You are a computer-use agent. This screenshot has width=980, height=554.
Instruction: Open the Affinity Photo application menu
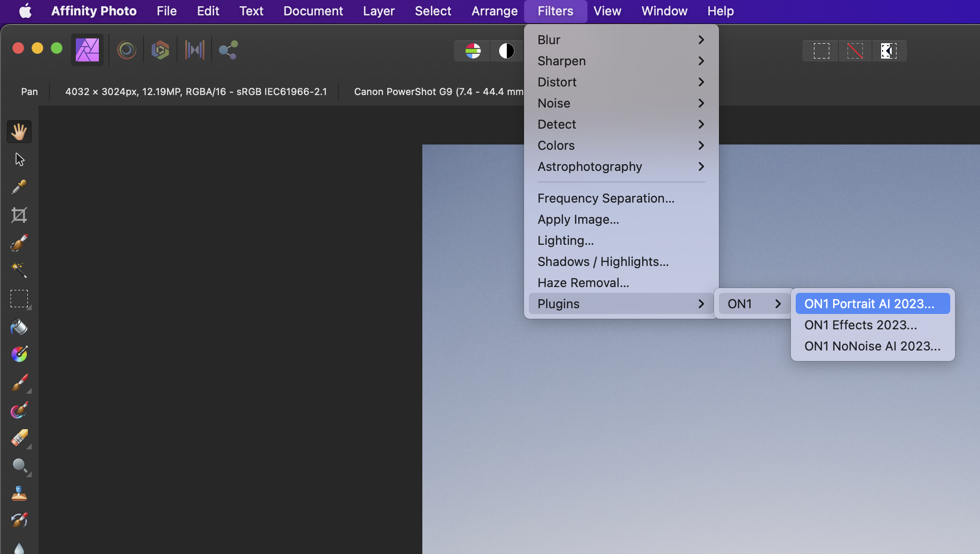[94, 11]
